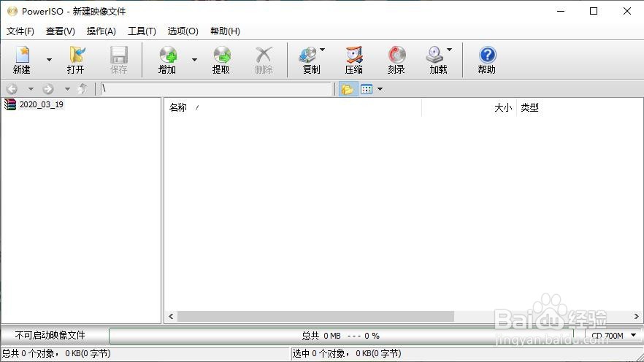Open forward-history dropdown arrow
644x362 pixels.
tap(67, 88)
